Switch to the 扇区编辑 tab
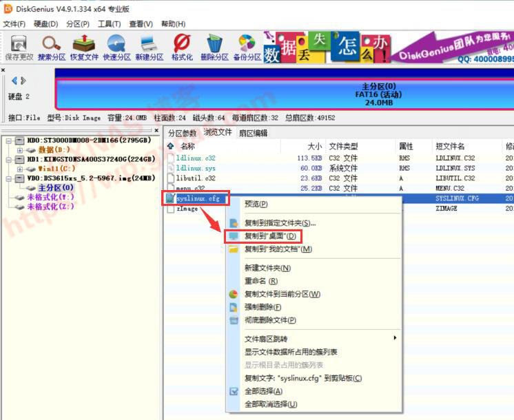The height and width of the screenshot is (420, 514). point(253,133)
